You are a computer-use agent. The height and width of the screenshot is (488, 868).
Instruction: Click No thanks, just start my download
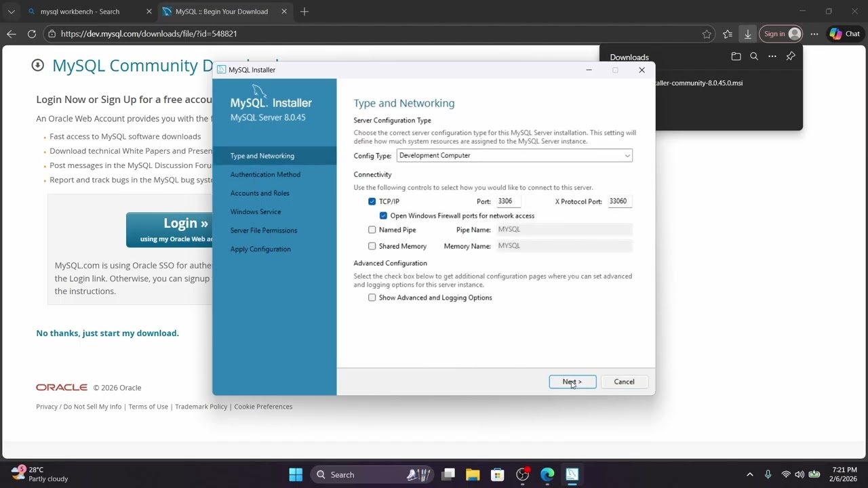pyautogui.click(x=107, y=333)
